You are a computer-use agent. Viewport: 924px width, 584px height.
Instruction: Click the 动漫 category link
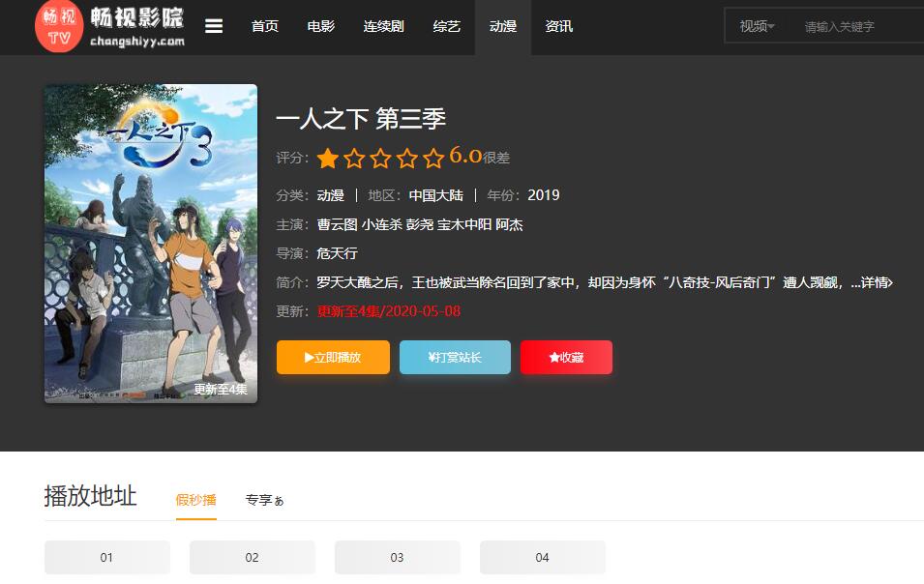click(x=331, y=195)
